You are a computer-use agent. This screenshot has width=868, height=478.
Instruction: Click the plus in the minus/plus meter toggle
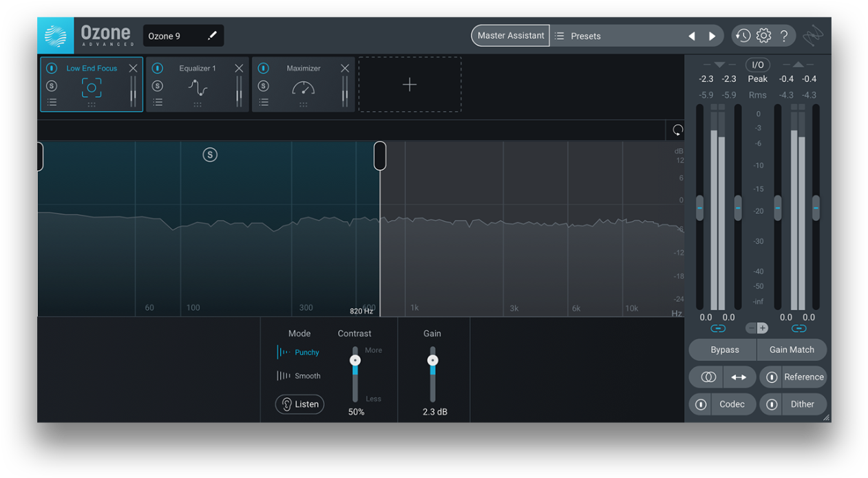[x=763, y=329]
